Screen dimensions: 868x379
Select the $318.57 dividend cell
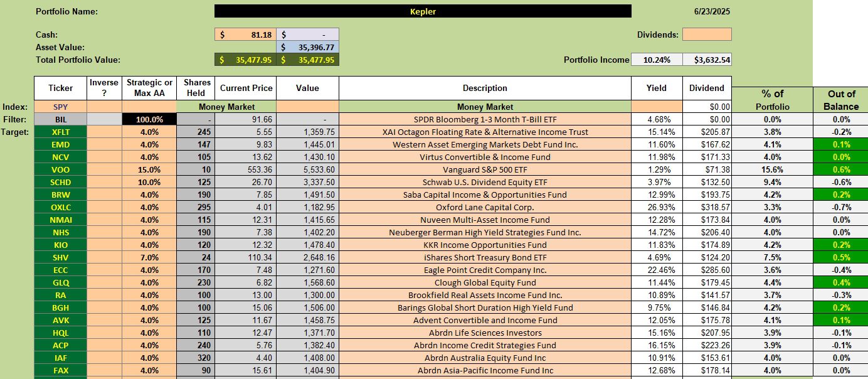tap(707, 207)
